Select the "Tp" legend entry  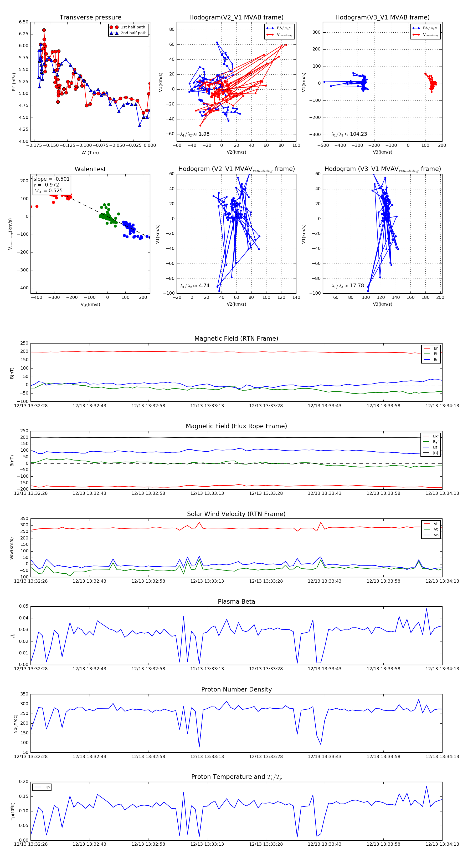(42, 788)
